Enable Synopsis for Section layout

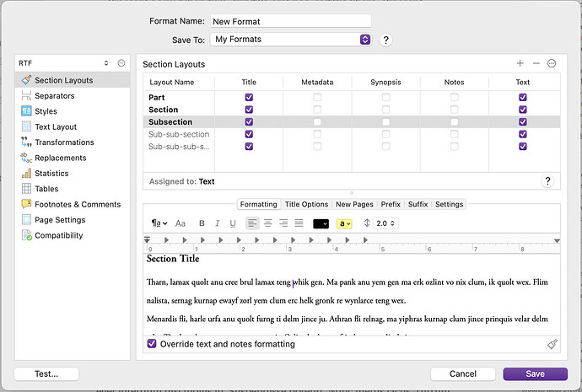[386, 110]
